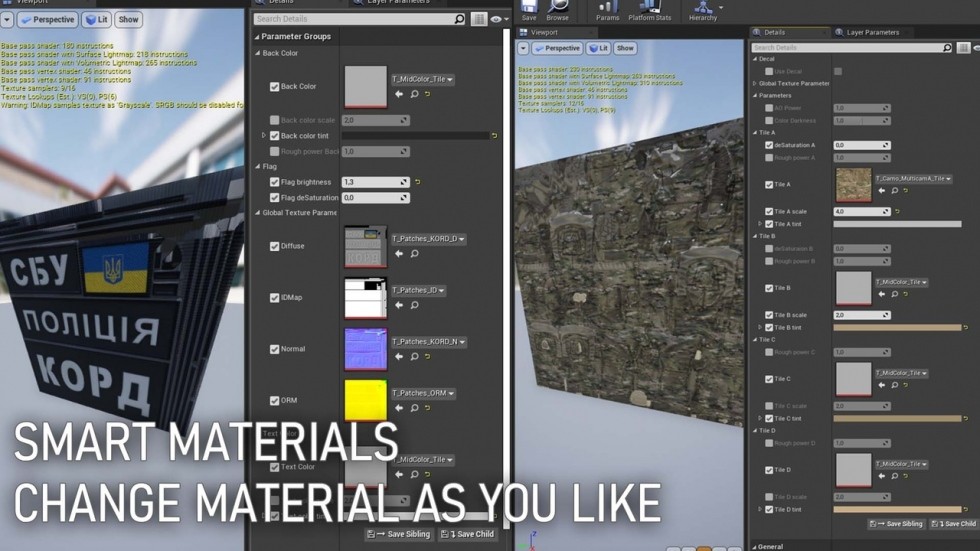This screenshot has height=551, width=980.
Task: Open the left viewport Lit mode menu
Action: [96, 20]
